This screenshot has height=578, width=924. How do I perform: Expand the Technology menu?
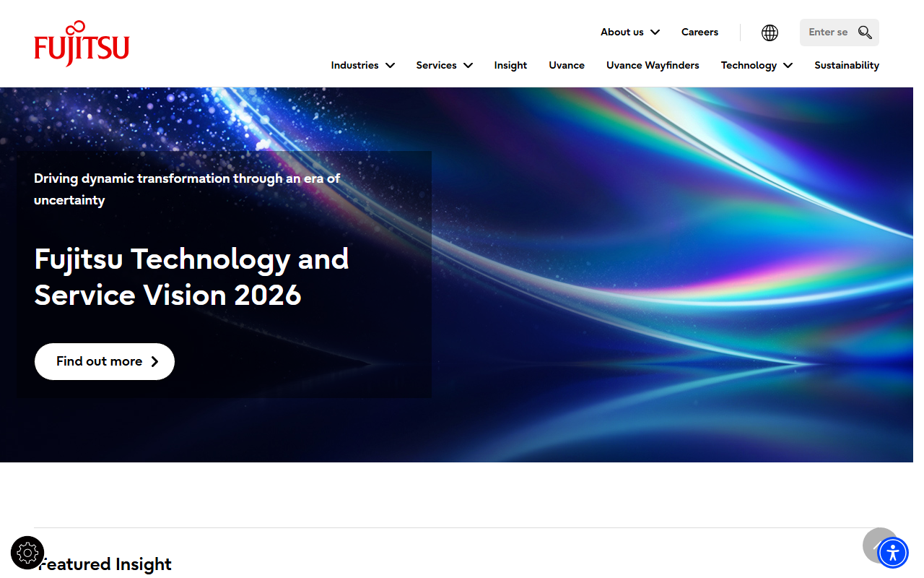(757, 65)
